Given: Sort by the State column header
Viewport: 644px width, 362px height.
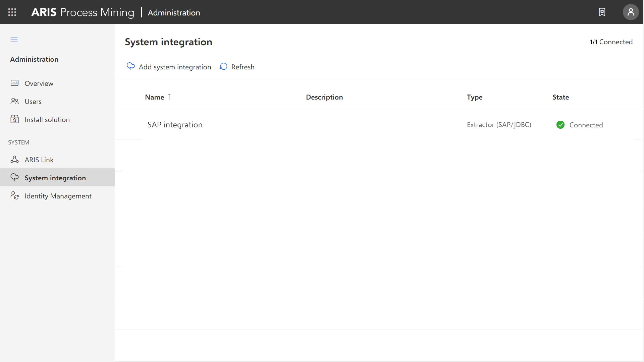Looking at the screenshot, I should click(560, 97).
